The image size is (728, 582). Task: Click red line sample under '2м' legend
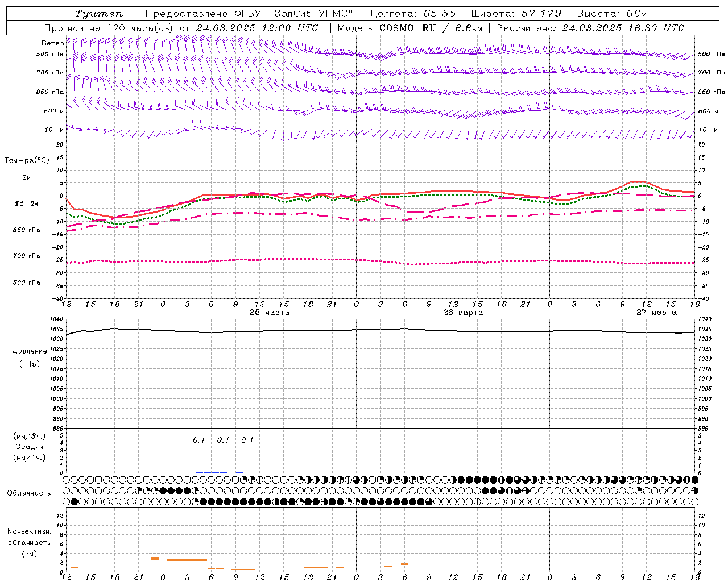coord(26,184)
